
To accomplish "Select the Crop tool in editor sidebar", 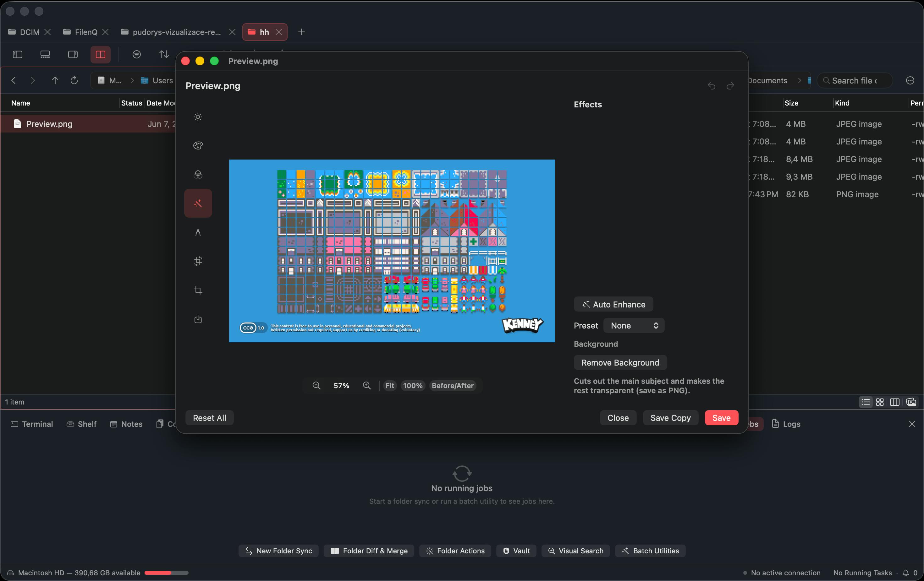I will pos(198,290).
